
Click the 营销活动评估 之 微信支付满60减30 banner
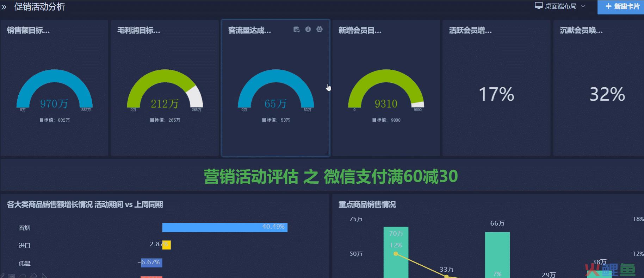tap(331, 177)
